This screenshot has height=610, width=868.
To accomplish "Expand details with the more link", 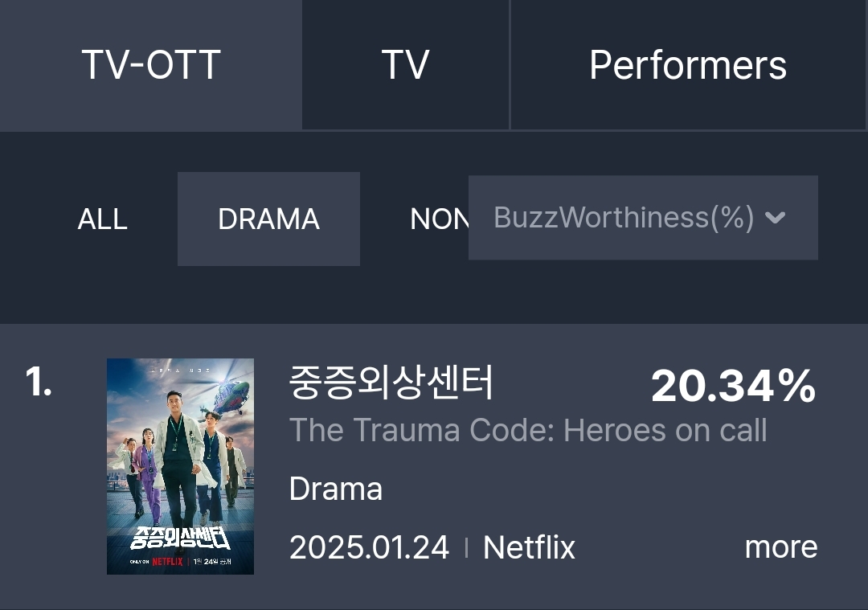I will click(780, 547).
